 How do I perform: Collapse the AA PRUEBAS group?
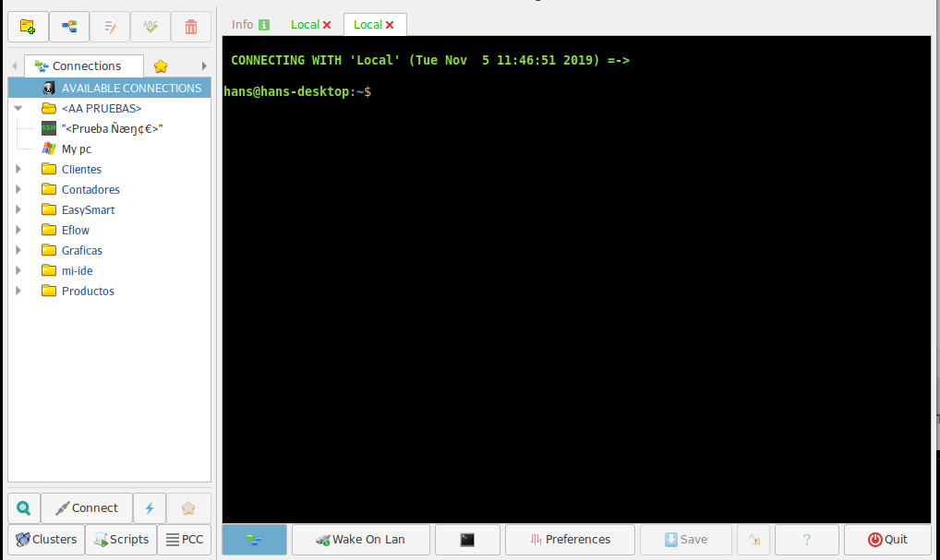tap(18, 108)
